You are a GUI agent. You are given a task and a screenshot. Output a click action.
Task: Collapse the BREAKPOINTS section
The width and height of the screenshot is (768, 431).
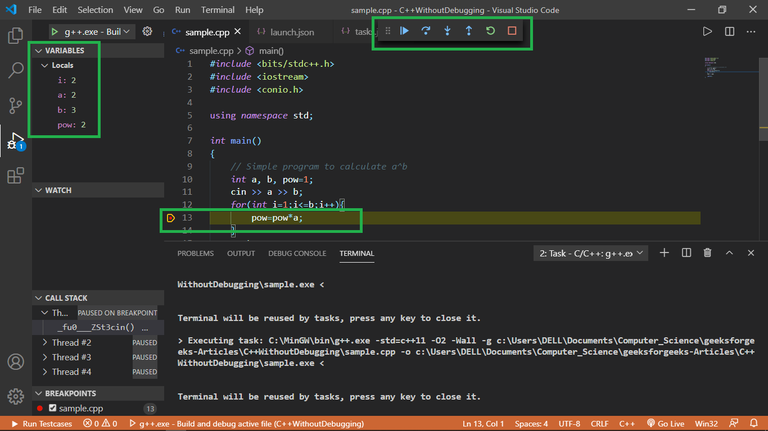point(39,393)
